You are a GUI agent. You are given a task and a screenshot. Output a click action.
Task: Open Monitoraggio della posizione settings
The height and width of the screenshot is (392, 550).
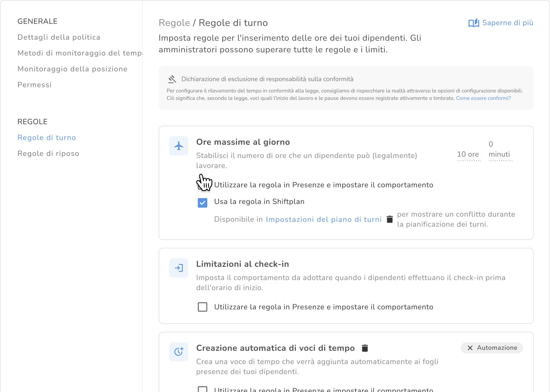[72, 69]
